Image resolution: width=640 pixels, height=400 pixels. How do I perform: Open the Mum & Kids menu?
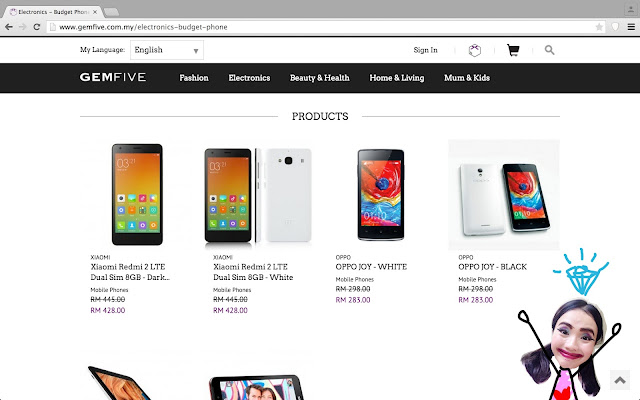pos(468,78)
